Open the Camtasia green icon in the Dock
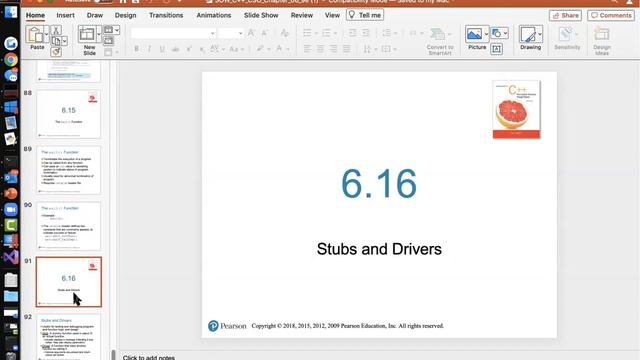 coord(11,225)
